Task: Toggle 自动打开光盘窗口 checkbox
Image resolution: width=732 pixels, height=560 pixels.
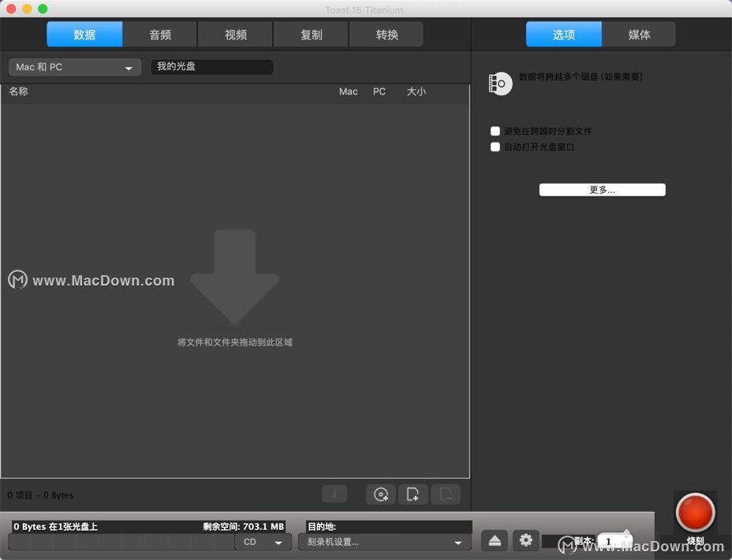Action: (x=495, y=147)
